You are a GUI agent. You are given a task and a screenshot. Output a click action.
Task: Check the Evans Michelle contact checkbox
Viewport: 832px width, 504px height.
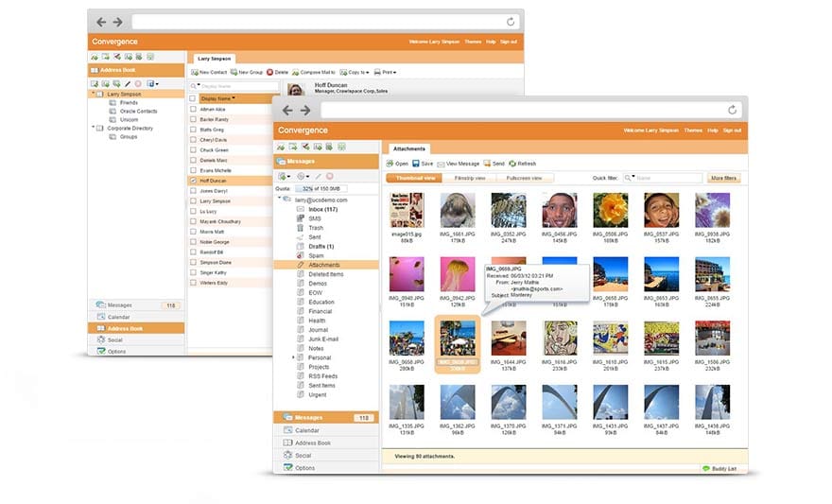point(193,170)
